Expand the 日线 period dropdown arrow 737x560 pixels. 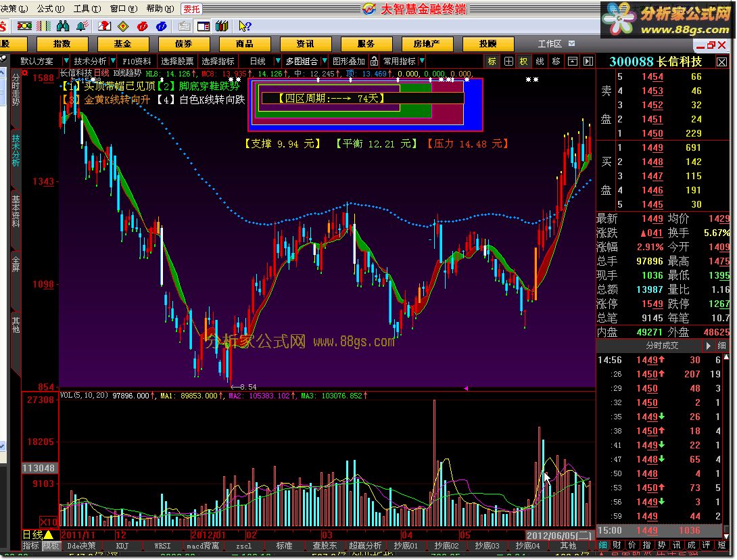(278, 61)
